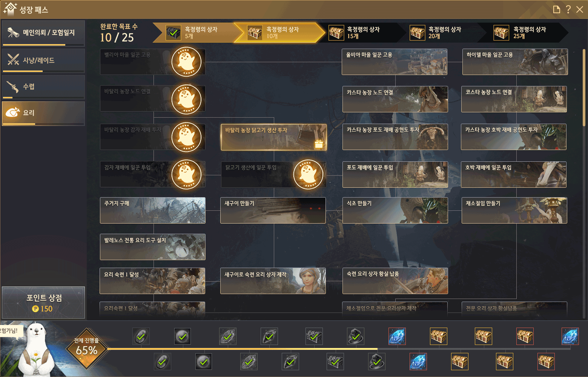Click ghost seal on 벨리아 마을 일꾼 고용
Viewport: 588px width, 377px height.
click(x=186, y=61)
